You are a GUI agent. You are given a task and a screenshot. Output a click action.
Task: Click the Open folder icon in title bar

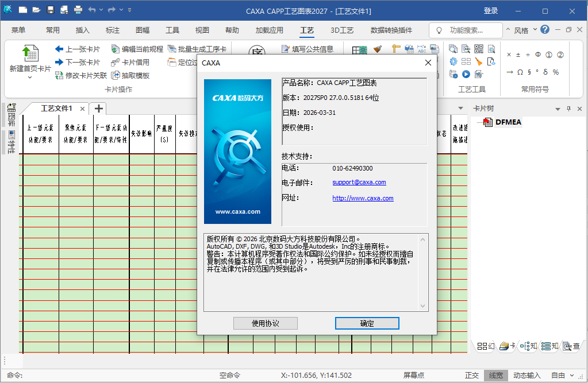coord(36,10)
